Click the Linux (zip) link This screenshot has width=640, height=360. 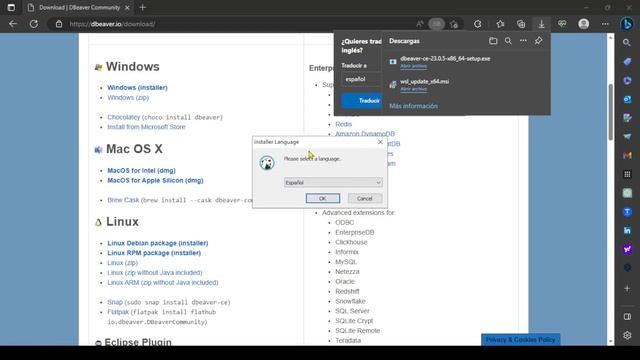click(x=122, y=263)
